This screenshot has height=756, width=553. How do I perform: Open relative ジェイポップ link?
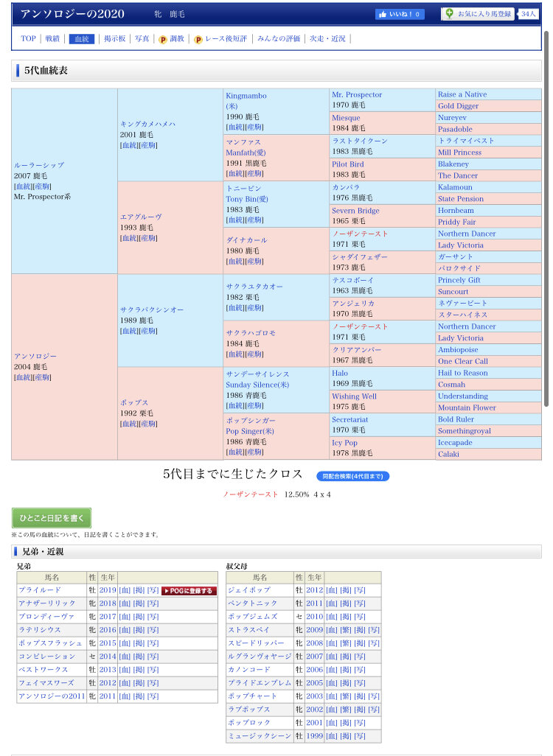[249, 590]
